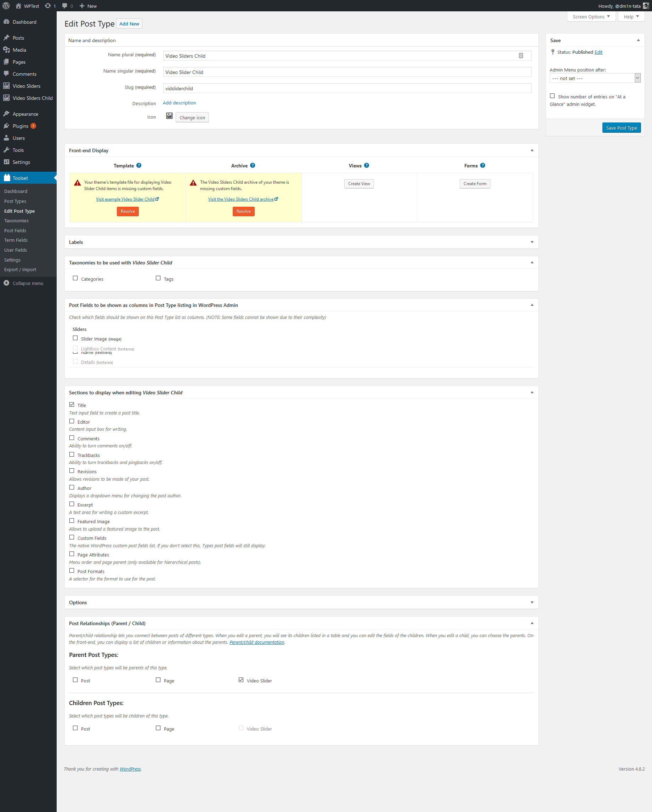Click Collapse menu arrow icon

click(x=6, y=283)
